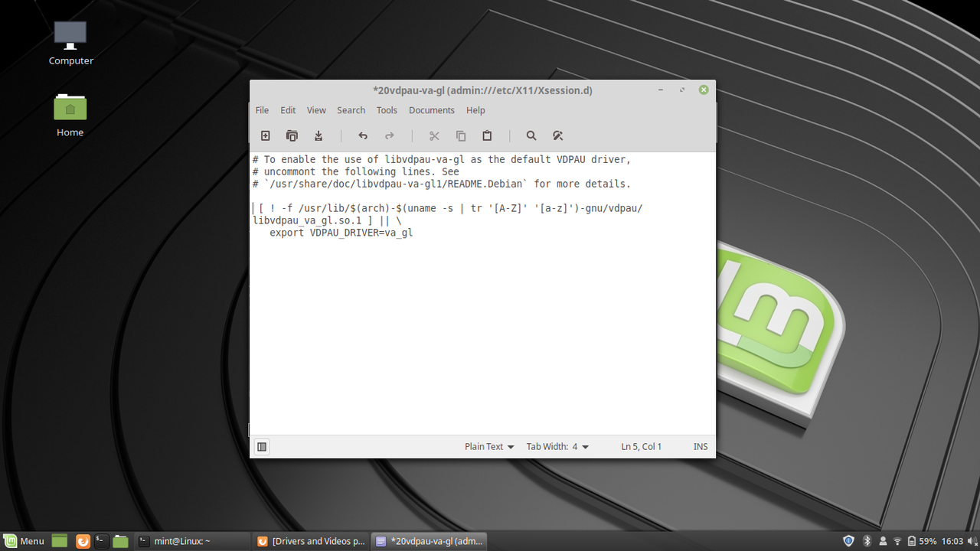Redo the last undone edit
Viewport: 980px width, 551px height.
389,135
